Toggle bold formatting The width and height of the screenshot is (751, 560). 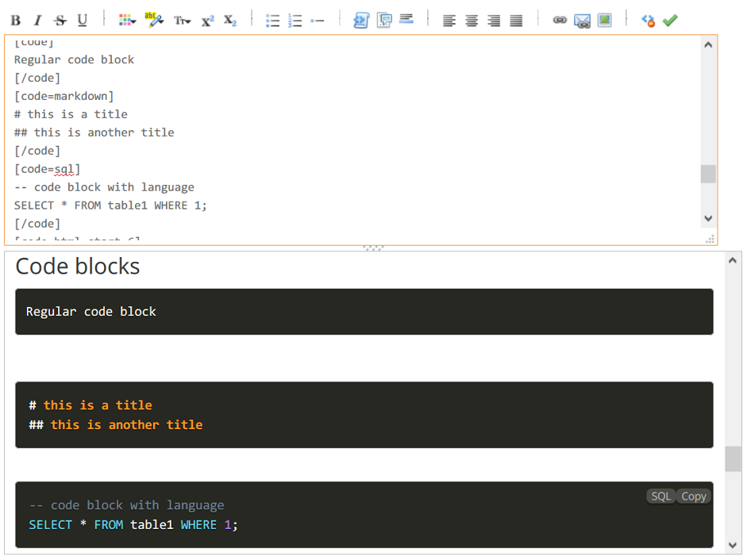point(15,21)
